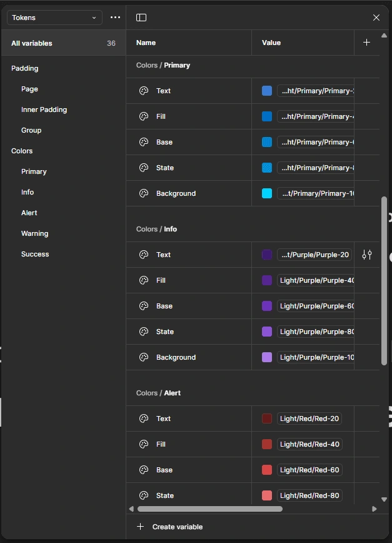Click the Light/Red/Red-40 alias value
The image size is (392, 543).
tap(309, 444)
